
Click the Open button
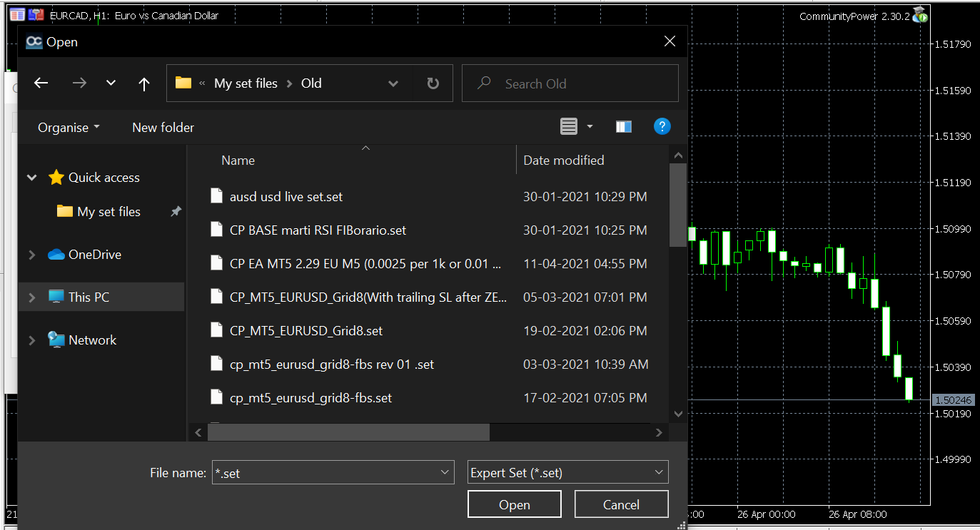tap(514, 504)
